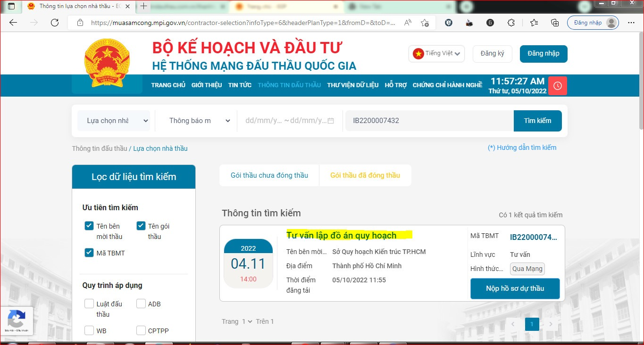Screen dimensions: 644x345
Task: Switch to the Gói thầu đã đóng thầu tab
Action: pos(365,175)
